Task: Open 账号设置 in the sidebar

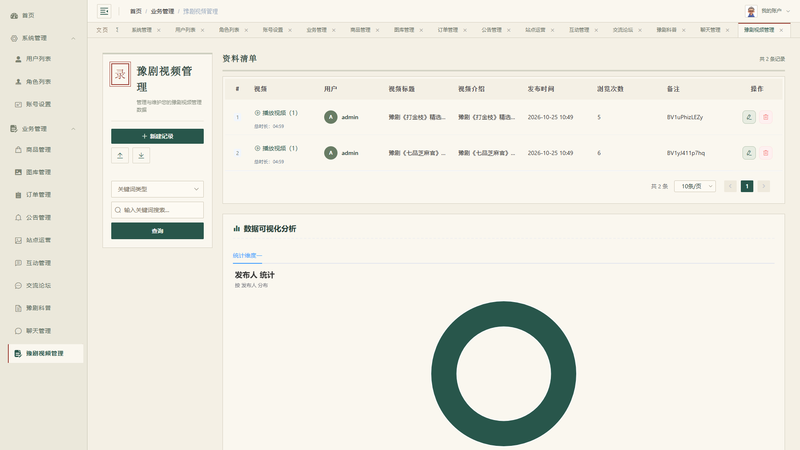Action: 34,104
